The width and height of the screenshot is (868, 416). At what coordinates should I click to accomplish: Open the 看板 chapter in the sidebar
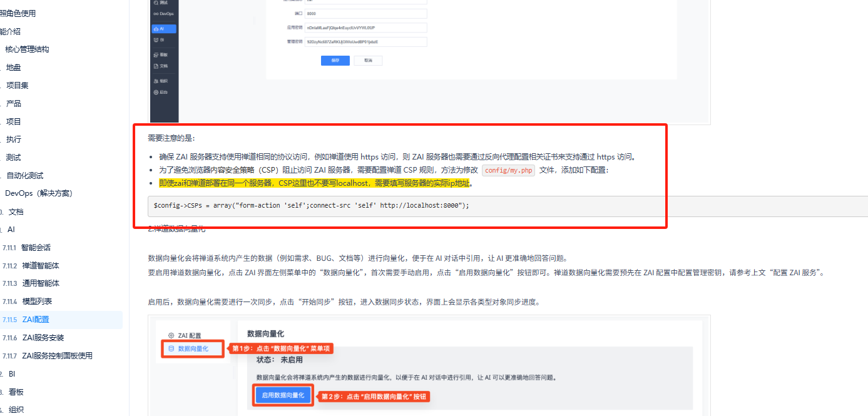point(16,392)
